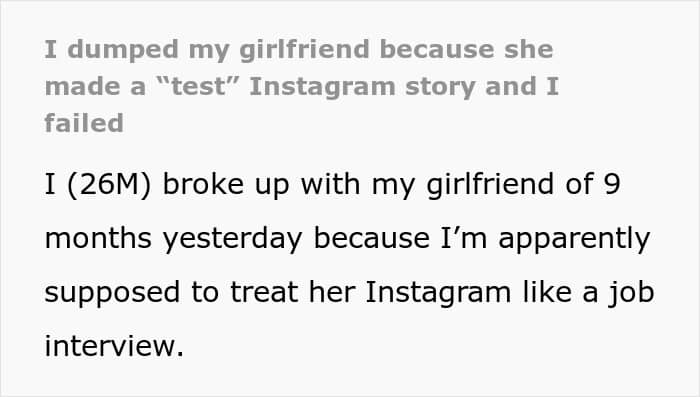Click the word "dumped" in the title

point(123,50)
